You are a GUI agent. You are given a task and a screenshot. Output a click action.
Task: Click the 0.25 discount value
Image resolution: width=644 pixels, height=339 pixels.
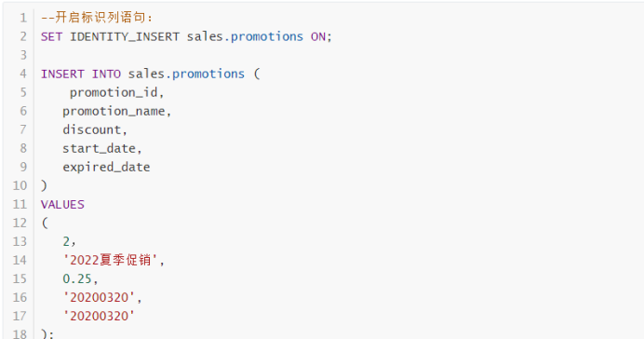[x=77, y=279]
